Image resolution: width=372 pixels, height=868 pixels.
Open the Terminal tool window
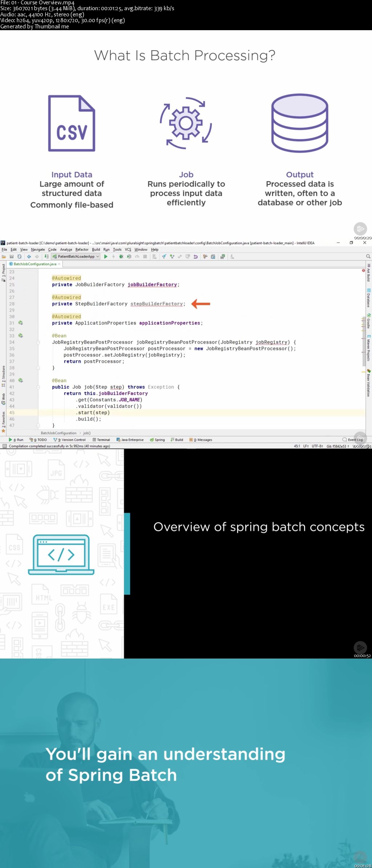(101, 440)
